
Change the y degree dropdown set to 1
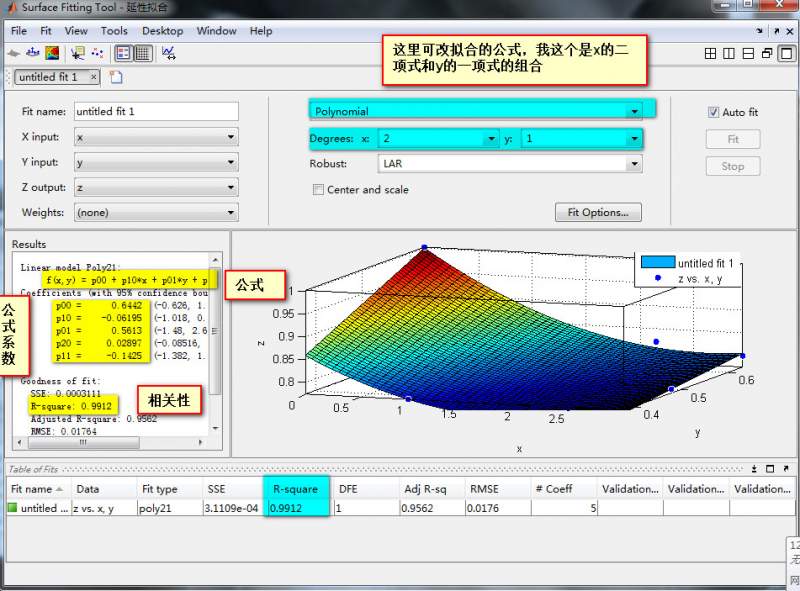582,138
